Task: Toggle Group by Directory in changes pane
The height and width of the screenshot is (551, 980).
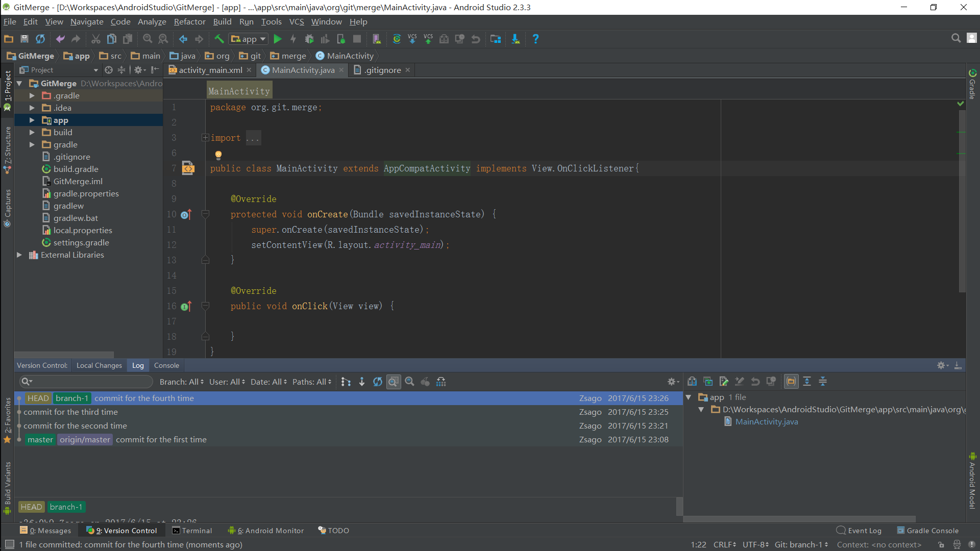Action: pos(791,381)
